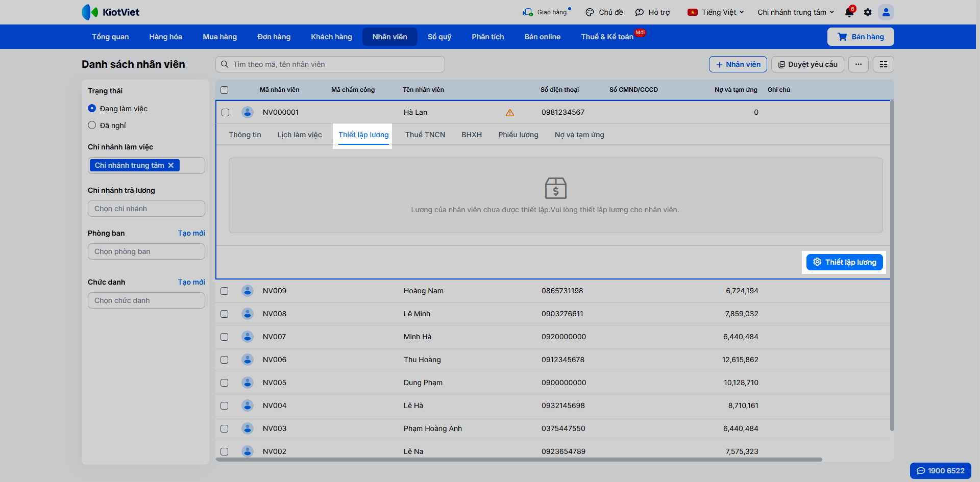Click the avatar icon for NV006

pos(248,360)
